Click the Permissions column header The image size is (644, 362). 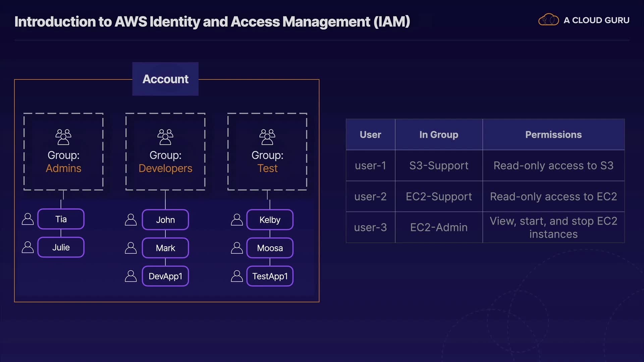(x=553, y=134)
